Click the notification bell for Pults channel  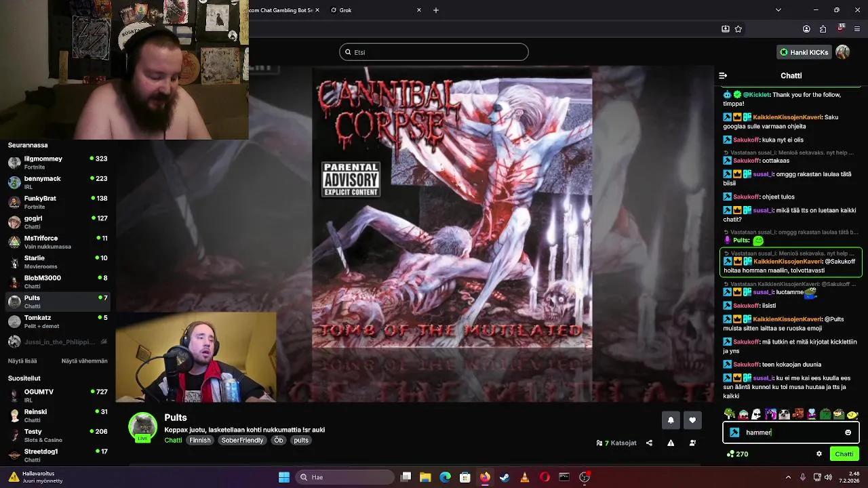point(671,420)
